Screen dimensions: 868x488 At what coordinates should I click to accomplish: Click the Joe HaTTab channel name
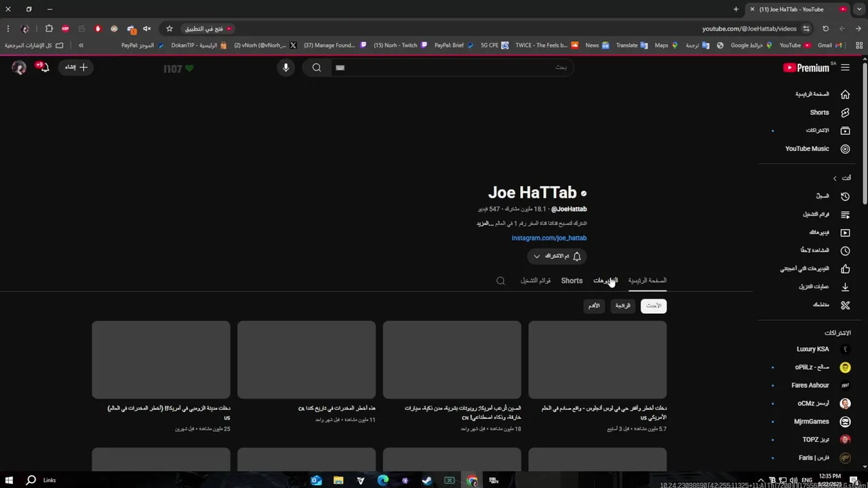click(532, 192)
